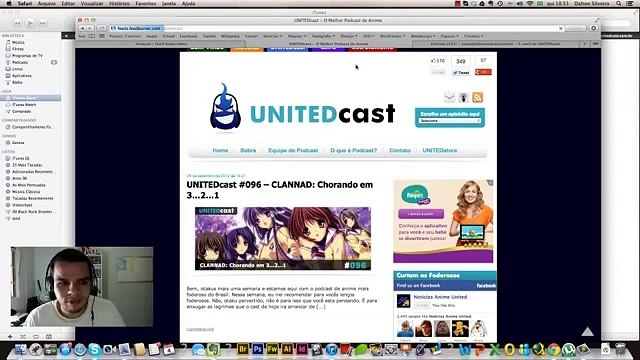Expand the Noticias bookmarks folder
Viewport: 640px width, 360px height.
coord(272,36)
